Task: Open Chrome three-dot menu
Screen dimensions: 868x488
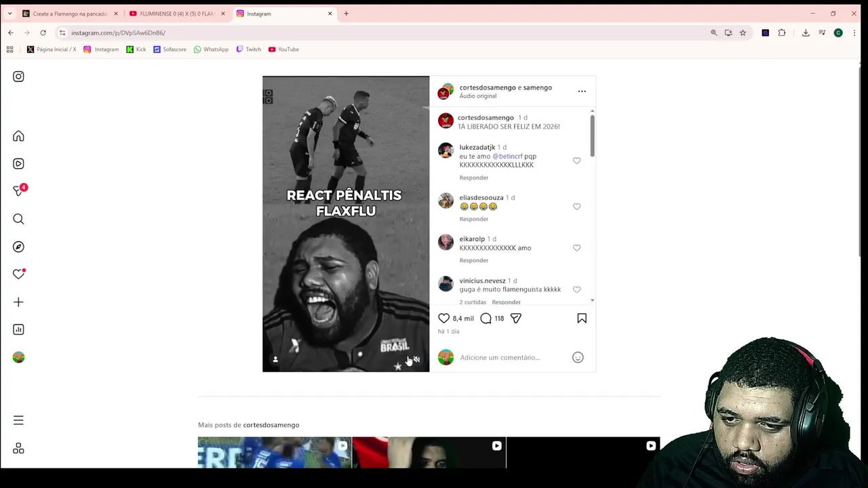Action: click(x=854, y=33)
